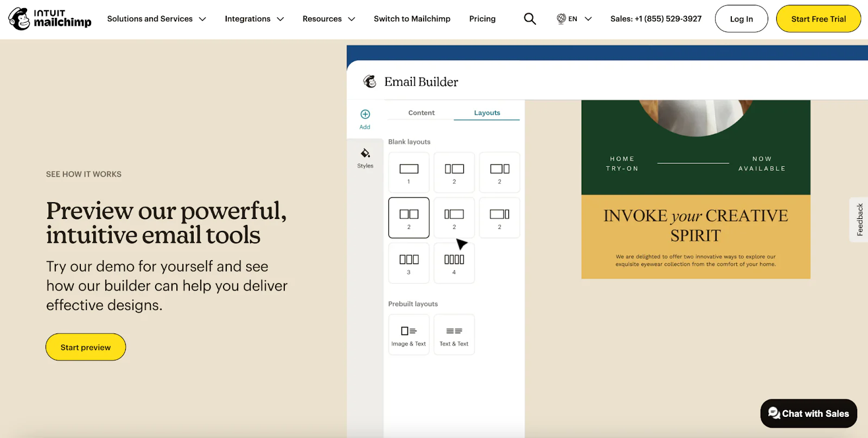Image resolution: width=868 pixels, height=438 pixels.
Task: Expand the Resources dropdown
Action: point(329,19)
